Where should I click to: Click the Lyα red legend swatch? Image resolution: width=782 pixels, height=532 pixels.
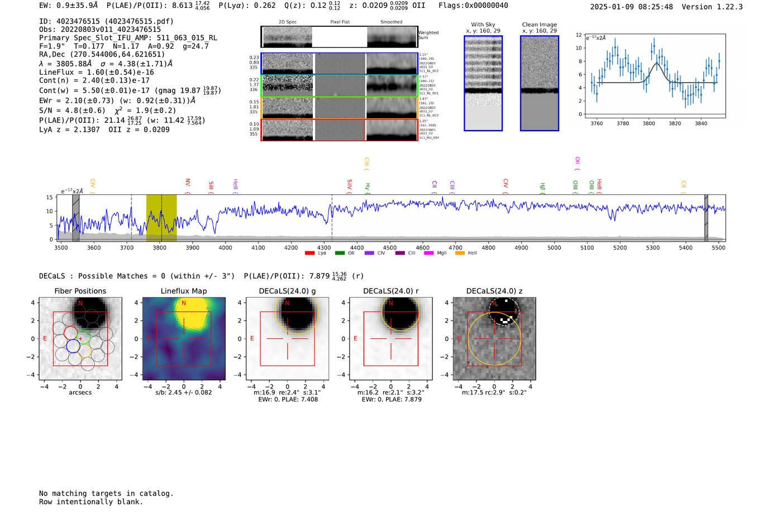309,253
